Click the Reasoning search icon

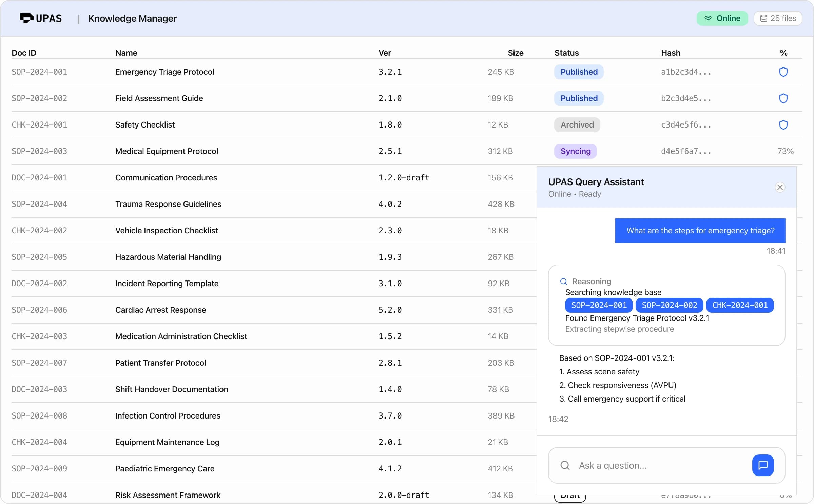coord(563,282)
